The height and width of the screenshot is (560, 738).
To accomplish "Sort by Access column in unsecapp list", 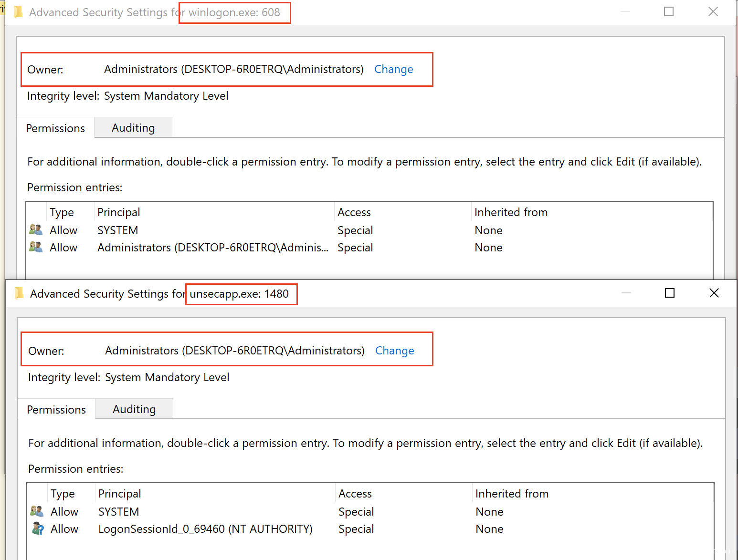I will point(355,494).
